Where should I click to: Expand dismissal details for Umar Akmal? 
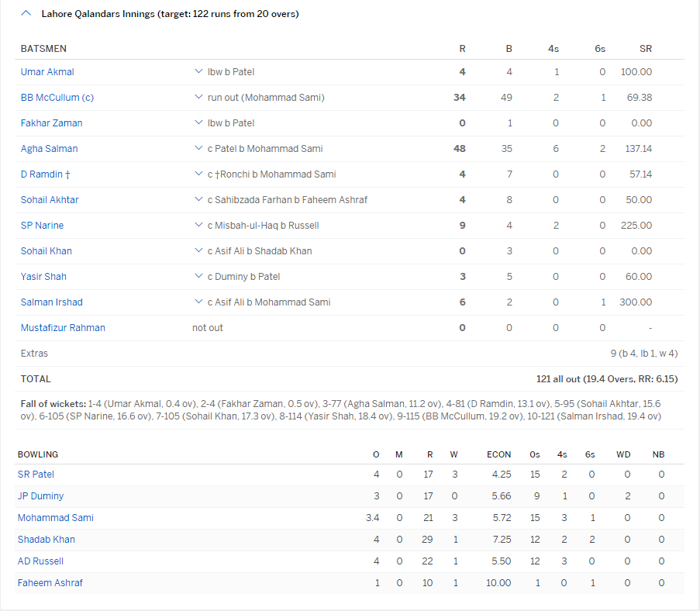198,71
